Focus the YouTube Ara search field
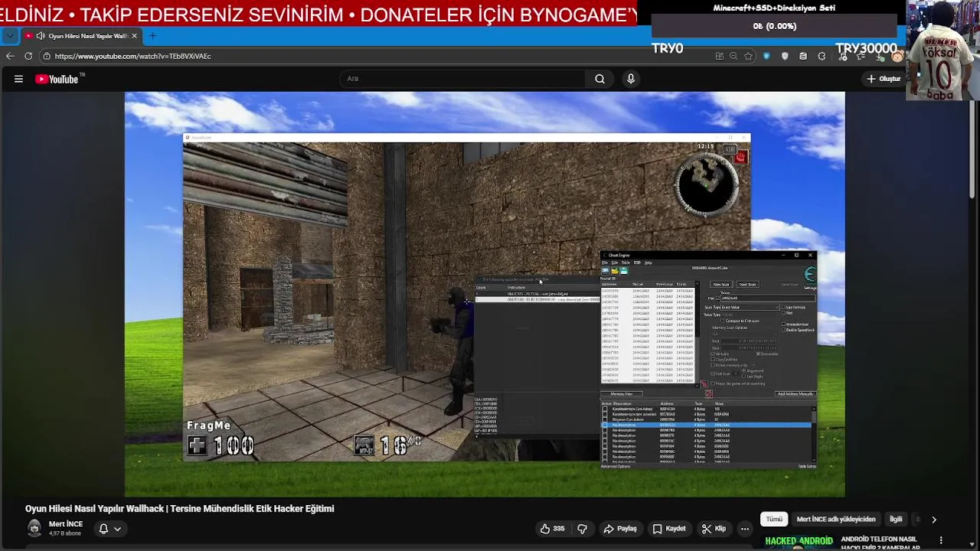980x551 pixels. coord(462,79)
